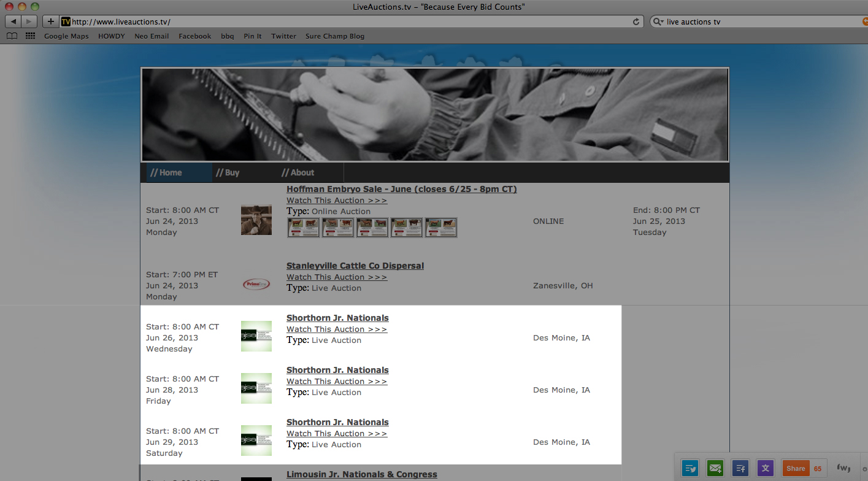Open the Neo Email bookmark
The image size is (868, 481).
coord(152,36)
